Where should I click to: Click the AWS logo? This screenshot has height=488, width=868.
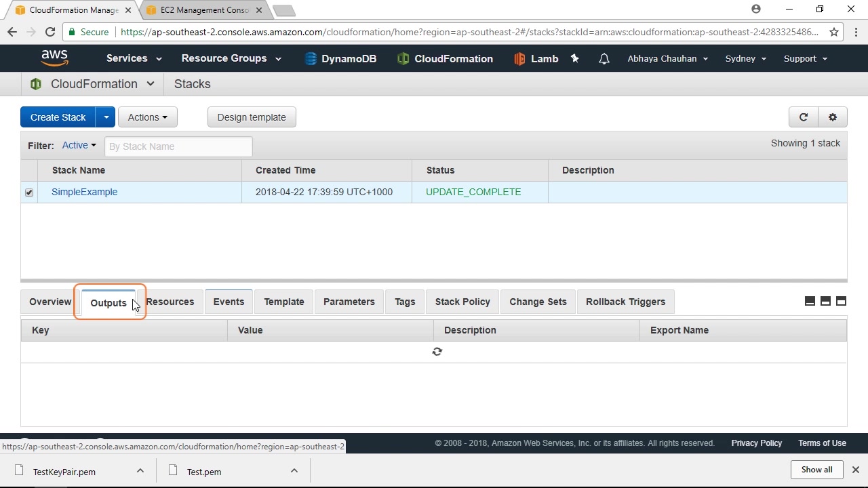point(54,58)
